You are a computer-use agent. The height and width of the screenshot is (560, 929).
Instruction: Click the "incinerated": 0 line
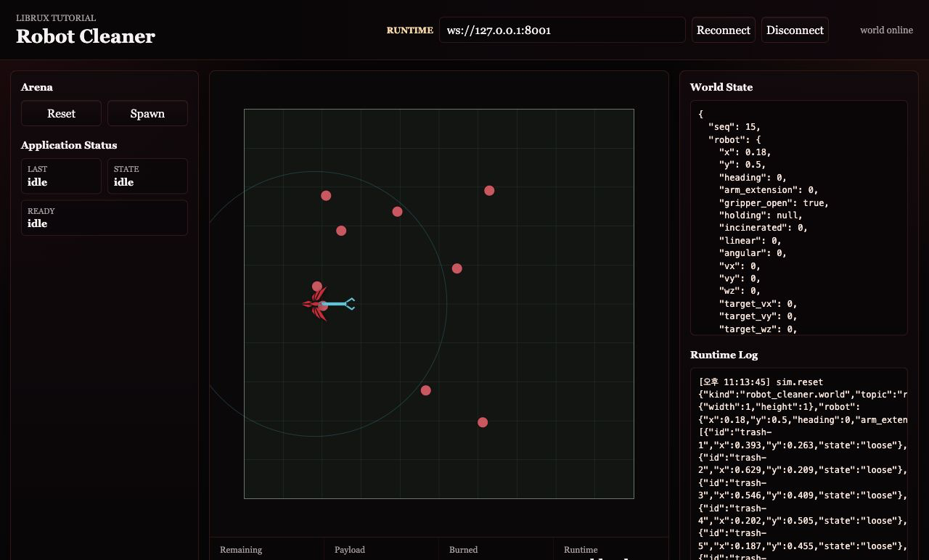click(764, 228)
